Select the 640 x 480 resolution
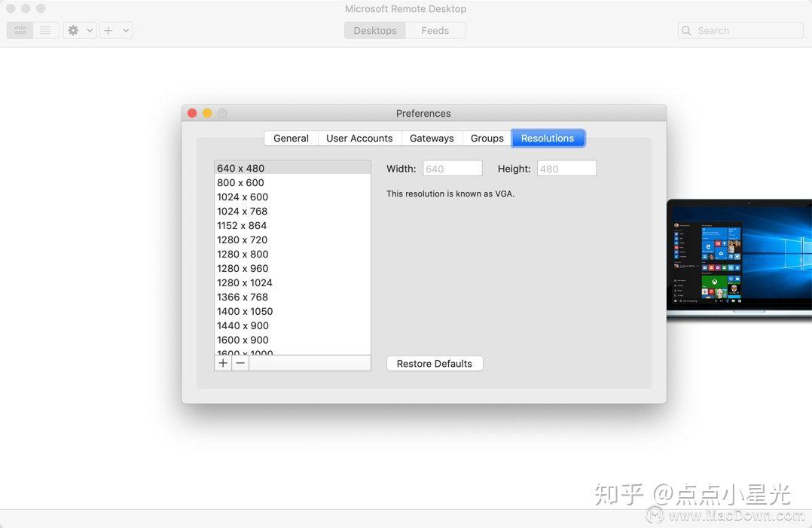812x528 pixels. [x=292, y=168]
